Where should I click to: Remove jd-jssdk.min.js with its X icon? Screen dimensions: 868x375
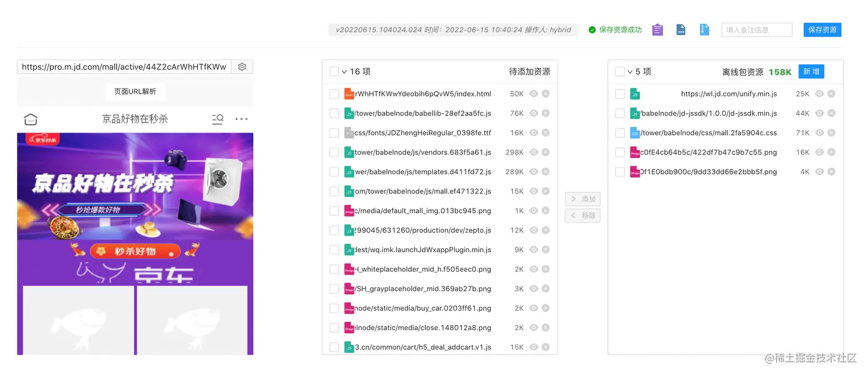pyautogui.click(x=831, y=113)
